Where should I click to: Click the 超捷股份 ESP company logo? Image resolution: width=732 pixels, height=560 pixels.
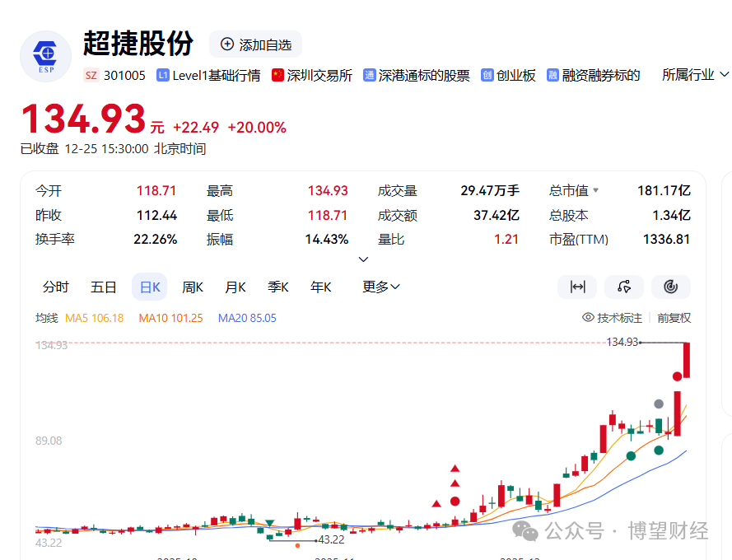click(x=46, y=58)
